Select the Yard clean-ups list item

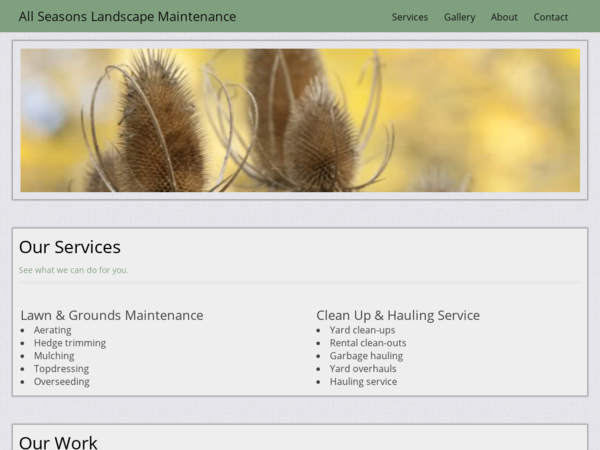pos(362,330)
